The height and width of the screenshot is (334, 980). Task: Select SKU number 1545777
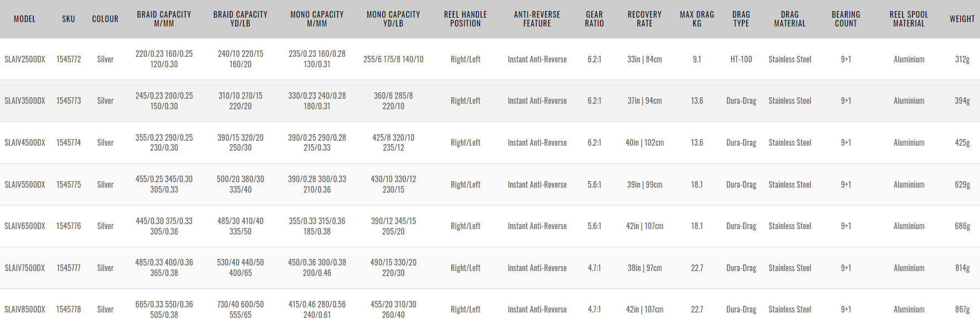(x=69, y=268)
